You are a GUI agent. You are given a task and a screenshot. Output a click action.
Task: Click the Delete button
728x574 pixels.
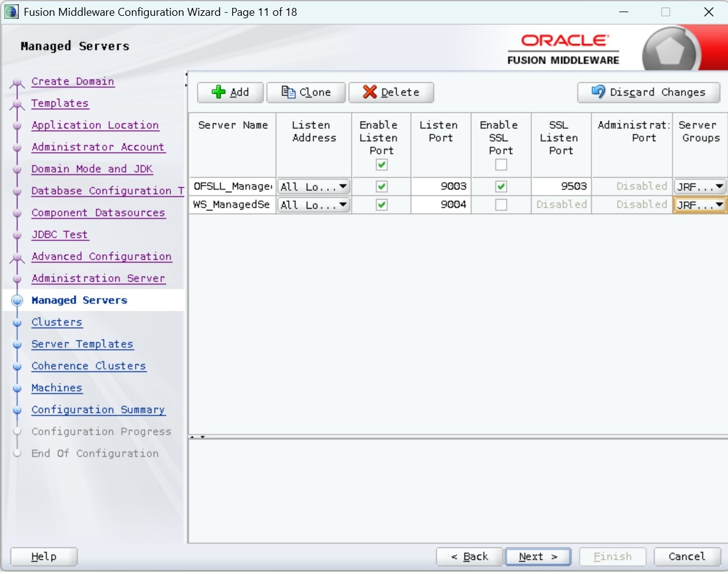391,92
